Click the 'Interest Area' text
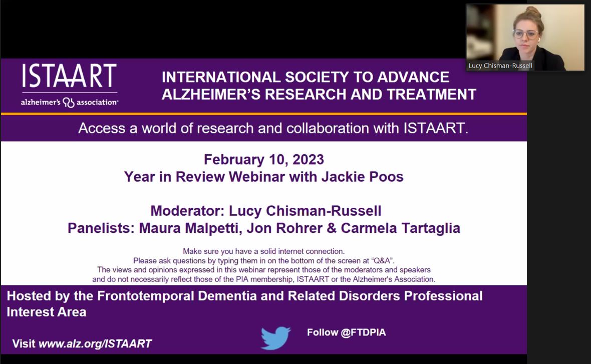The width and height of the screenshot is (591, 364). pos(47,312)
